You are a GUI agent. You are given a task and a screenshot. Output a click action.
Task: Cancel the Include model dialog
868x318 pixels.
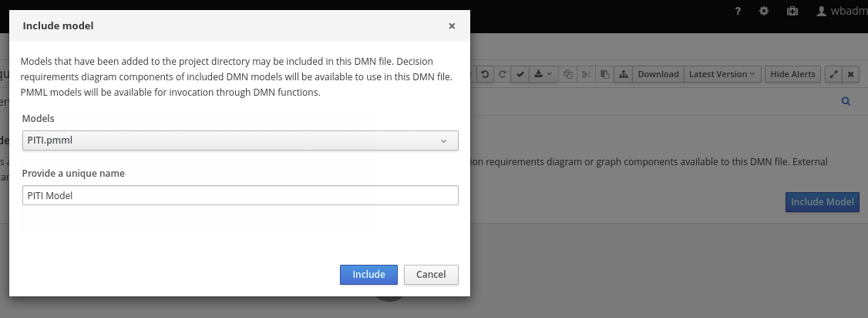pyautogui.click(x=431, y=275)
